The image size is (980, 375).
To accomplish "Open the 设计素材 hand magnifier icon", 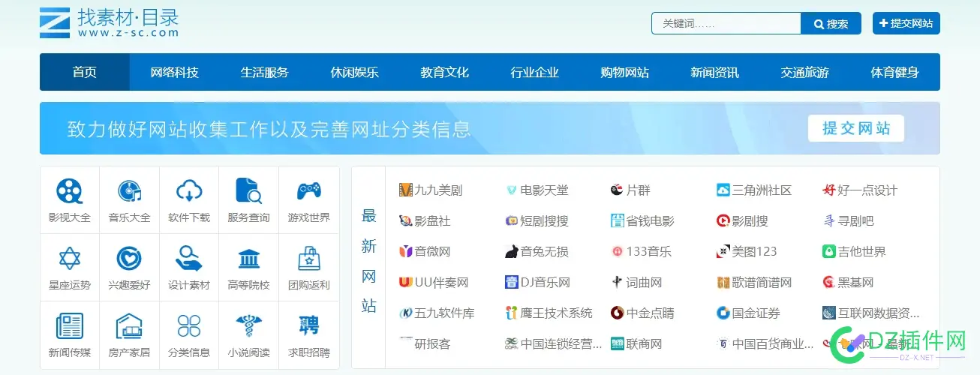I will 189,259.
